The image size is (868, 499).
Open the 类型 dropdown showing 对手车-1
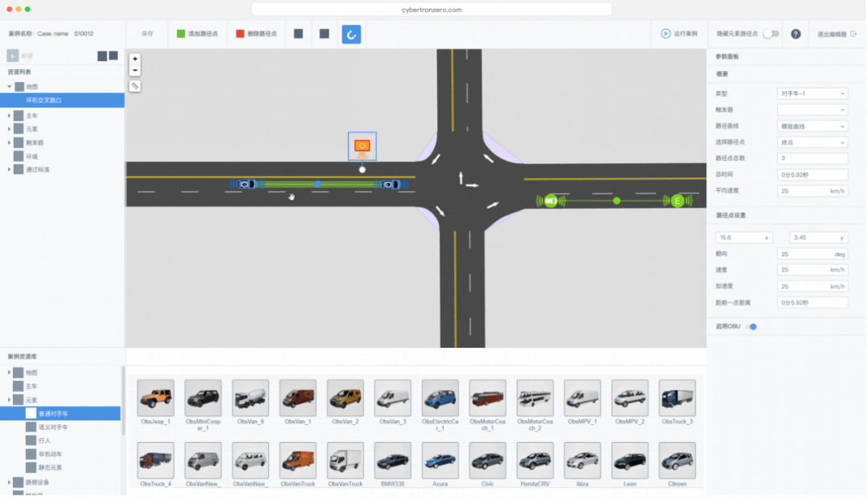tap(812, 94)
